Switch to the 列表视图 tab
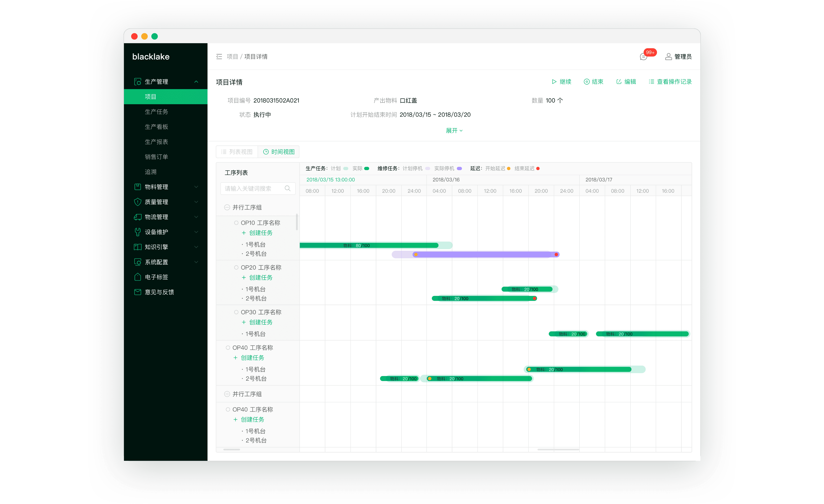The height and width of the screenshot is (504, 824). (237, 152)
